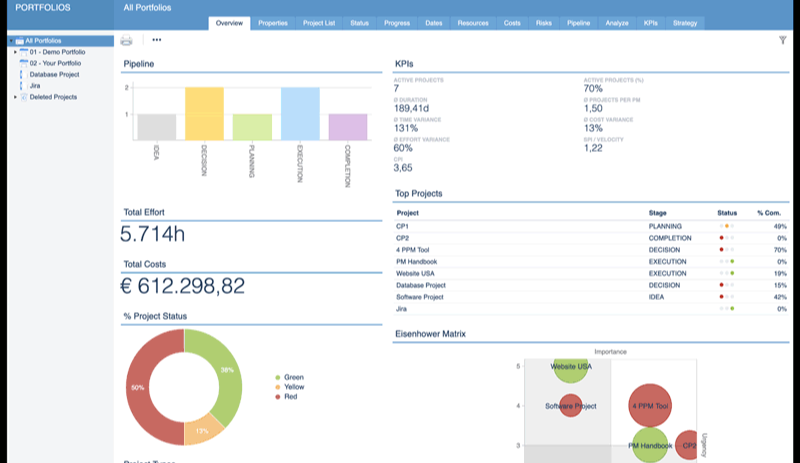
Task: Click the Jira project icon in sidebar
Action: (23, 86)
